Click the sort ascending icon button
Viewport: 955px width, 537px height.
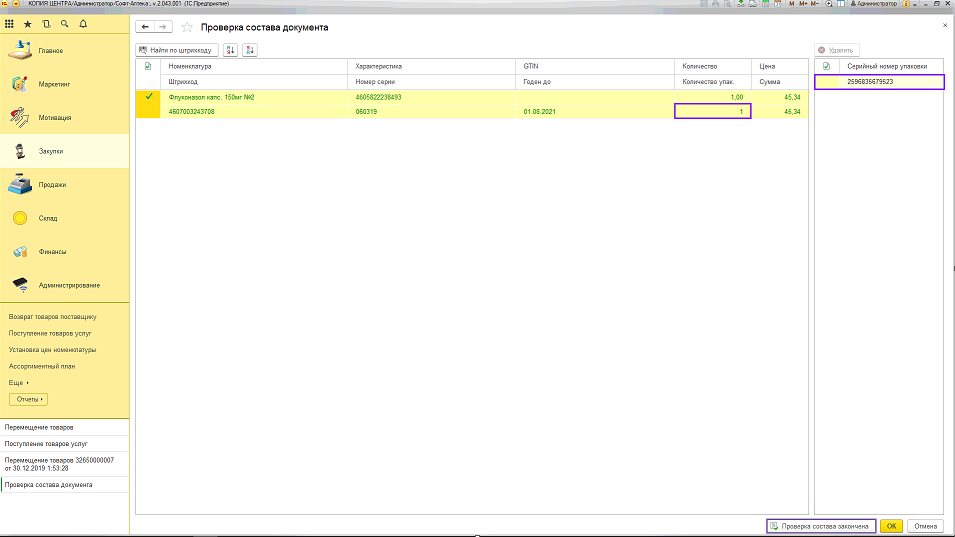(231, 50)
